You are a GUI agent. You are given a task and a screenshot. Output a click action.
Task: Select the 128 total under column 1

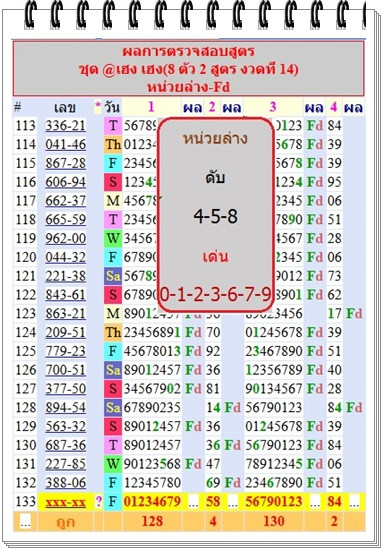click(152, 521)
